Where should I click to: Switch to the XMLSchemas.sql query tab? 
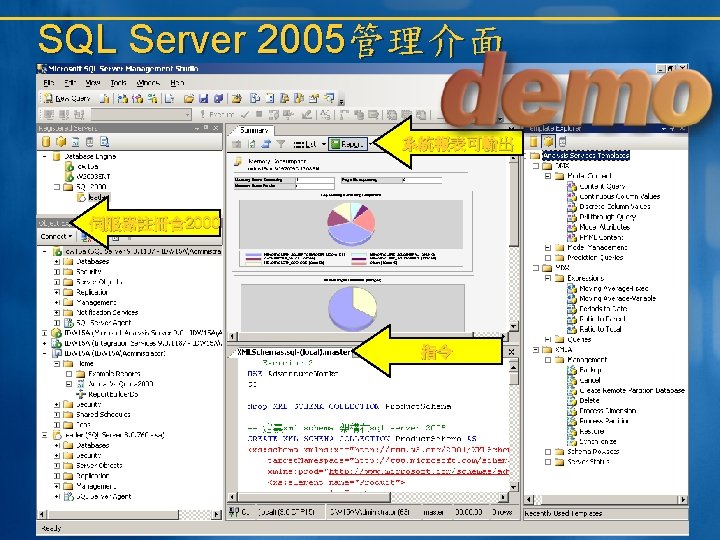[x=293, y=353]
